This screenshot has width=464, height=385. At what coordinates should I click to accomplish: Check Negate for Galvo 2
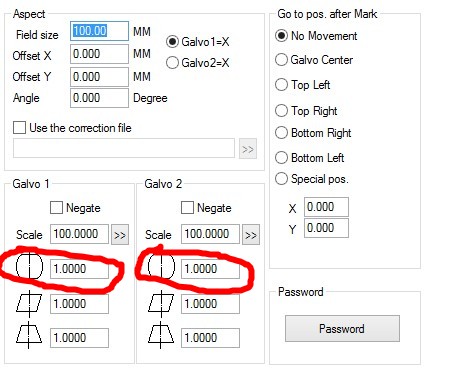pyautogui.click(x=187, y=208)
